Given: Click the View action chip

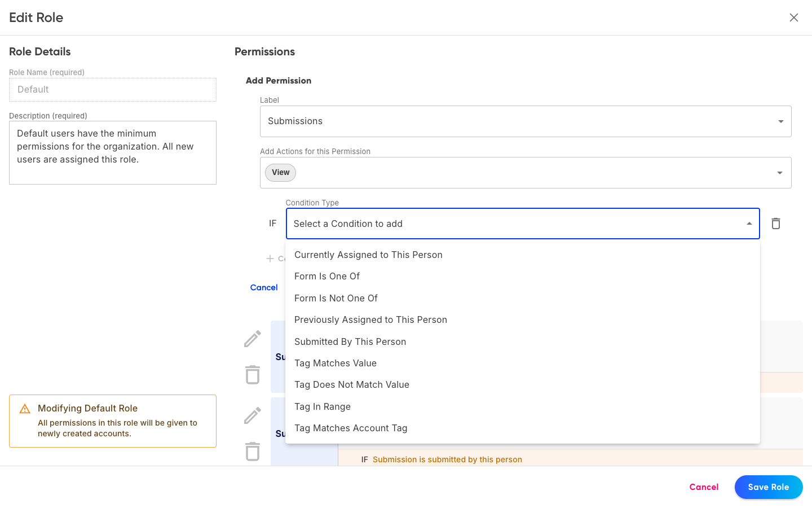Looking at the screenshot, I should (281, 173).
